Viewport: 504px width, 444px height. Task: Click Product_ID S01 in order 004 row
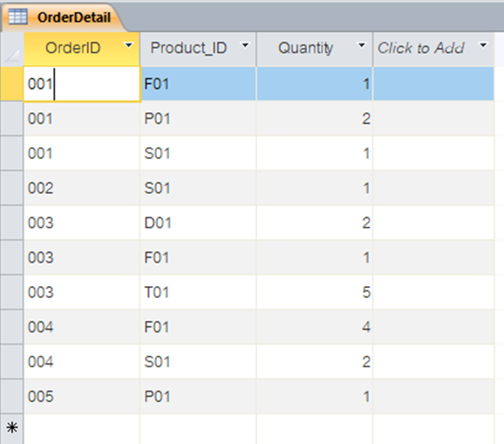pos(198,361)
